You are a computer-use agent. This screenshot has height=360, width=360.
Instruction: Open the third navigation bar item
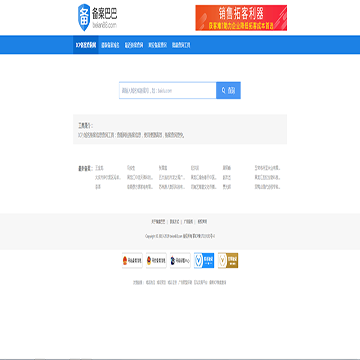134,45
